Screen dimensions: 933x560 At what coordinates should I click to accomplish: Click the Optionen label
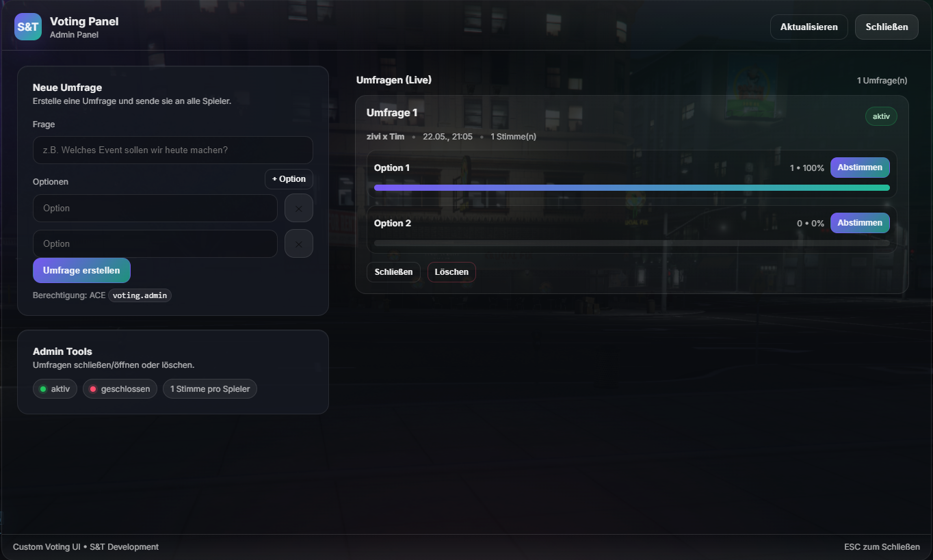click(51, 182)
